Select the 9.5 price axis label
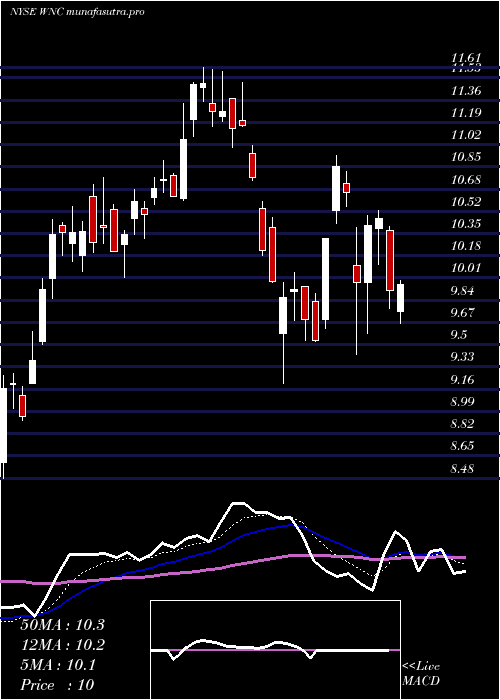The image size is (500, 700). [x=459, y=335]
